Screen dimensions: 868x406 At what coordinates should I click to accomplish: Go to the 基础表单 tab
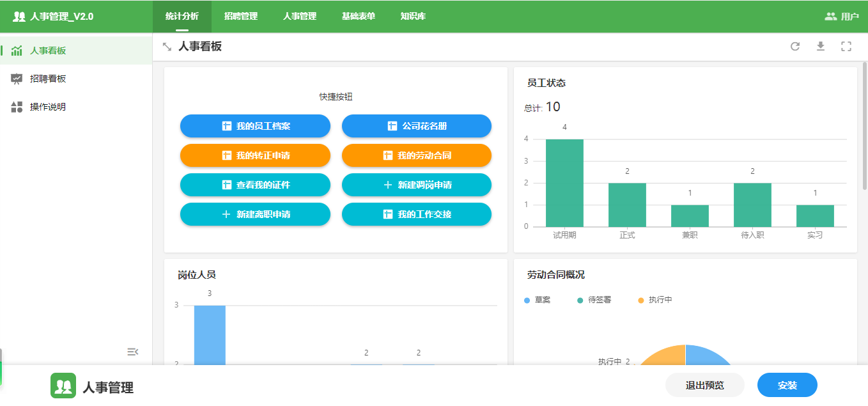coord(359,17)
